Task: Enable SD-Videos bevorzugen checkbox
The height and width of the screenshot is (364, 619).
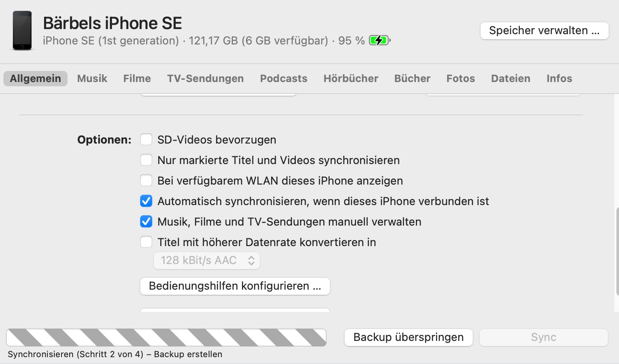Action: (146, 140)
